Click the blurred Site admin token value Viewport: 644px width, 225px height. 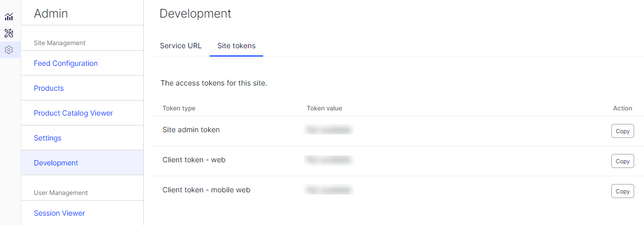[329, 130]
